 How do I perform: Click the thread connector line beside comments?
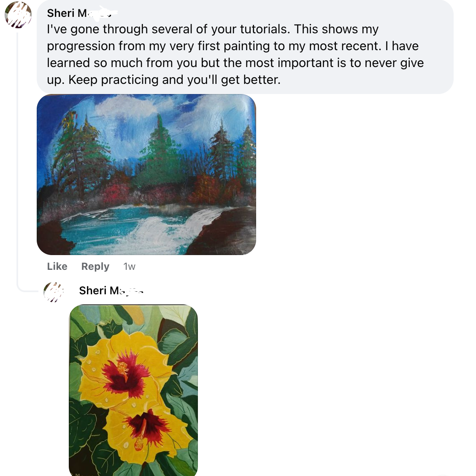pyautogui.click(x=17, y=169)
